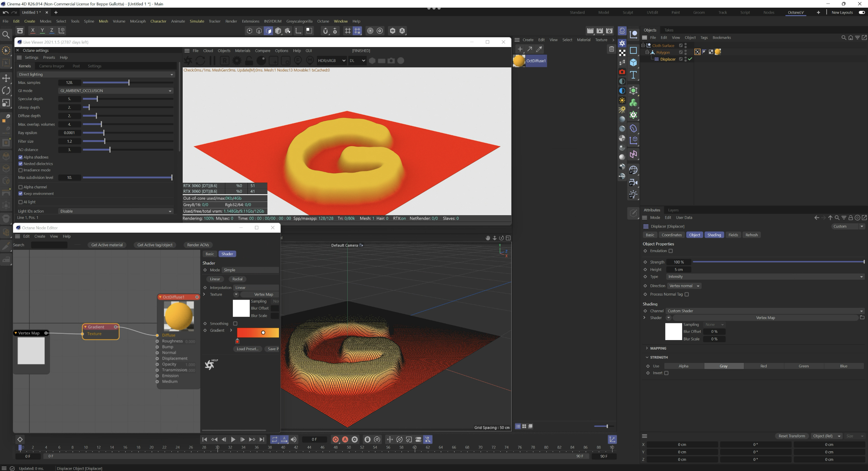Click the record active objects icon
The height and width of the screenshot is (471, 868).
point(336,439)
